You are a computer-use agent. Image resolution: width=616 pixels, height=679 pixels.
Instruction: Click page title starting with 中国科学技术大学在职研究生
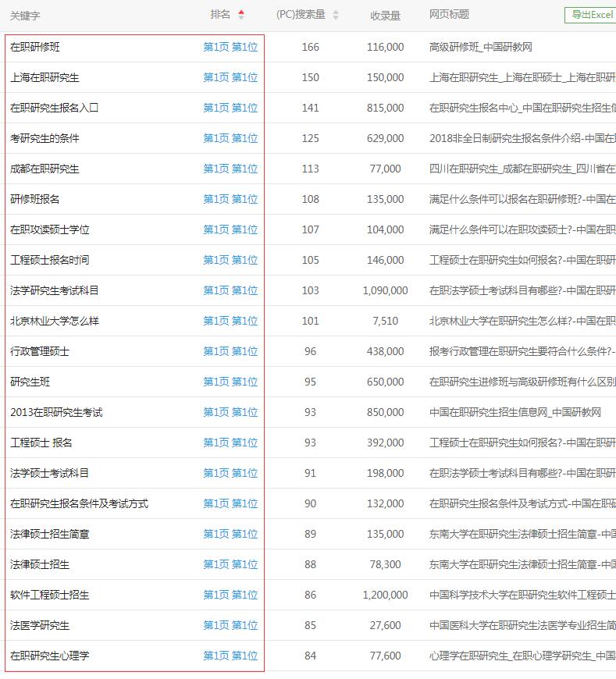tap(522, 595)
